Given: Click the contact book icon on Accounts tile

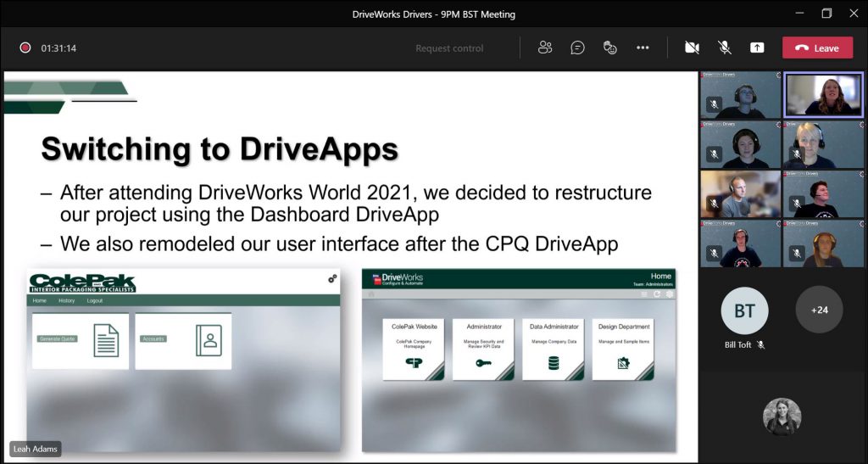Looking at the screenshot, I should coord(209,340).
